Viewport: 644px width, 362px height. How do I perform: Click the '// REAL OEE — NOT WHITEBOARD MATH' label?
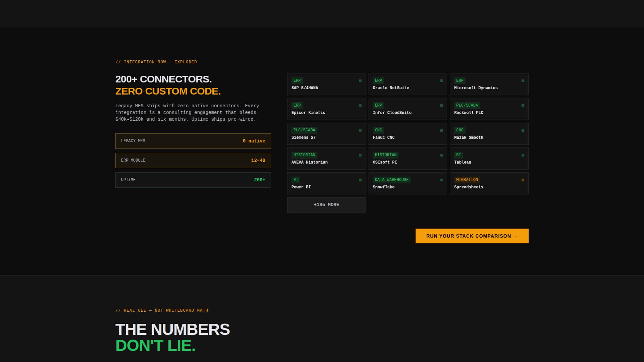(x=162, y=310)
